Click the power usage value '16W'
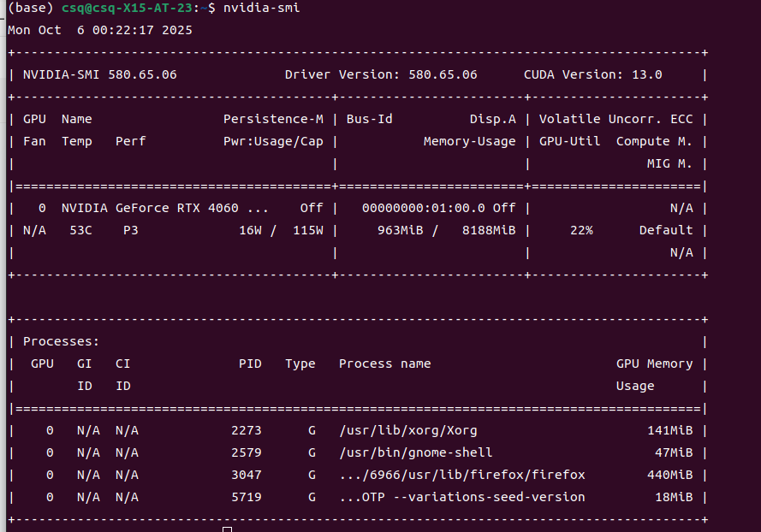 point(251,230)
